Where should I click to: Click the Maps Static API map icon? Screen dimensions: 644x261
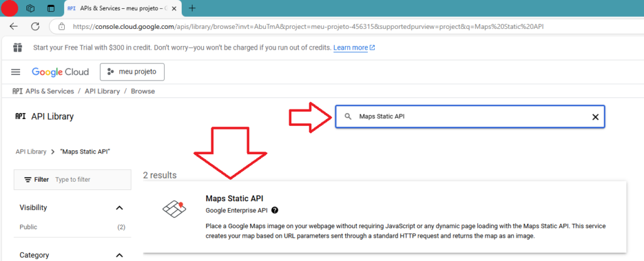tap(174, 209)
